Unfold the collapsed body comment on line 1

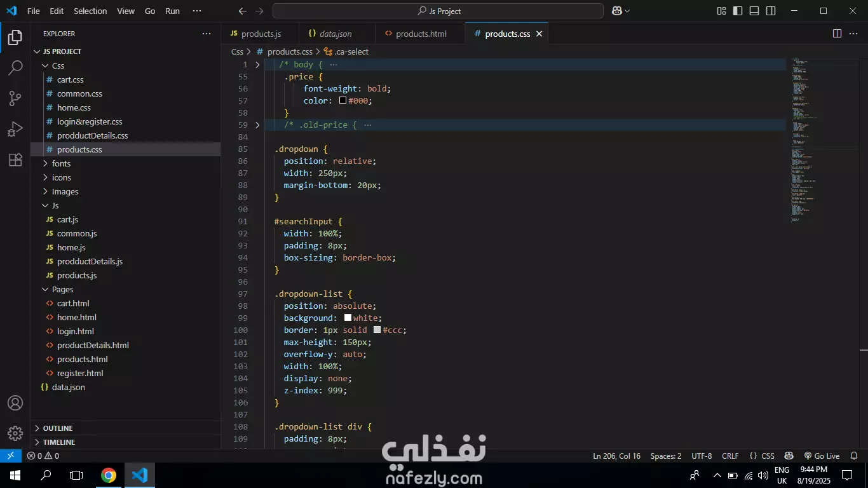(x=257, y=65)
